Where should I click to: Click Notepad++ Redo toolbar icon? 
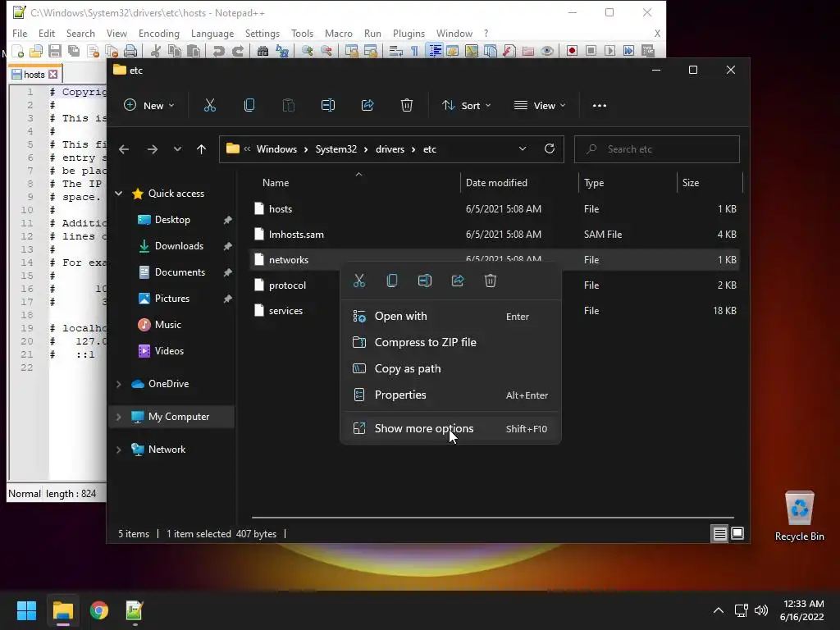238,51
